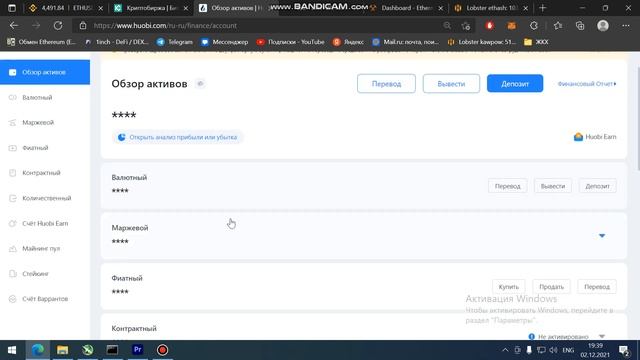Viewport: 640px width, 360px height.
Task: Open the notification center icon
Action: (624, 350)
